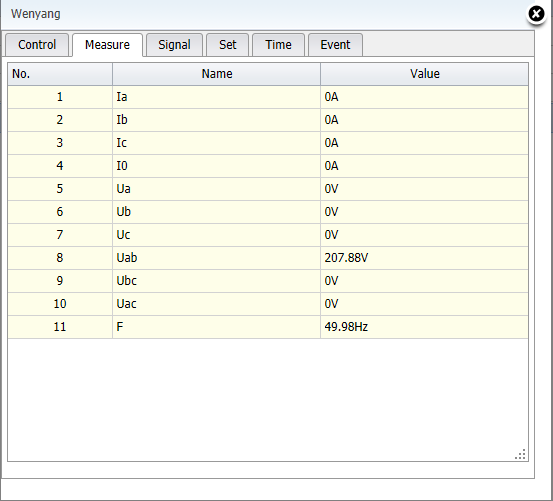Select the Uc value cell 0V
This screenshot has width=553, height=501.
click(425, 235)
